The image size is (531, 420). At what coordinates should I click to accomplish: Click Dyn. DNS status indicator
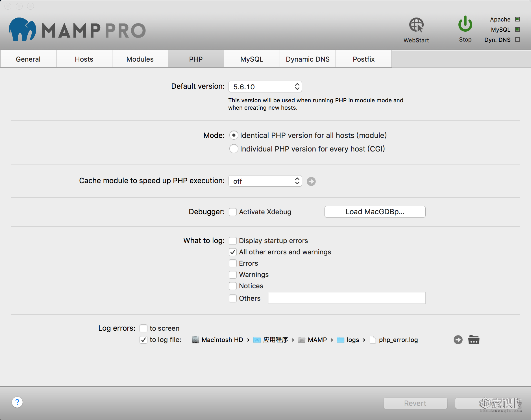click(517, 40)
